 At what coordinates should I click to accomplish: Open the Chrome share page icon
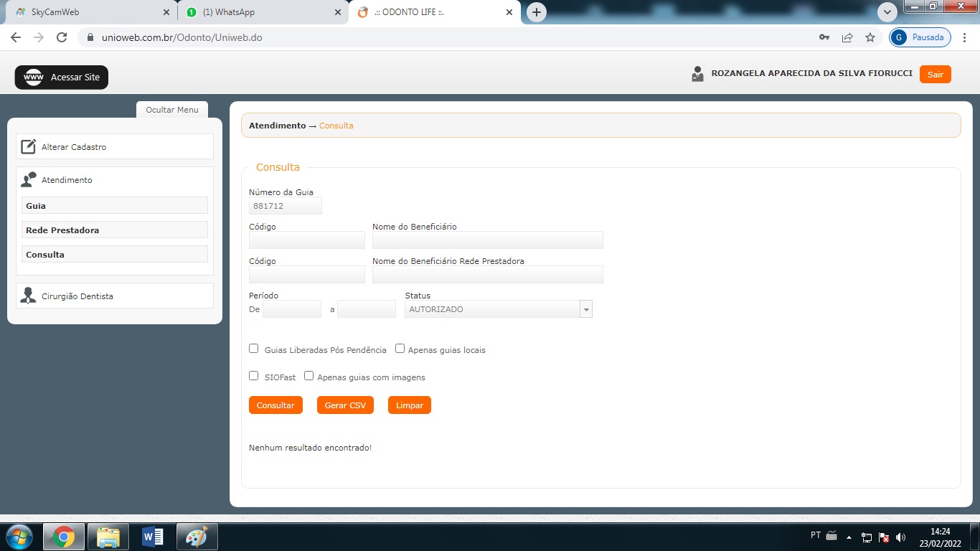(x=847, y=37)
